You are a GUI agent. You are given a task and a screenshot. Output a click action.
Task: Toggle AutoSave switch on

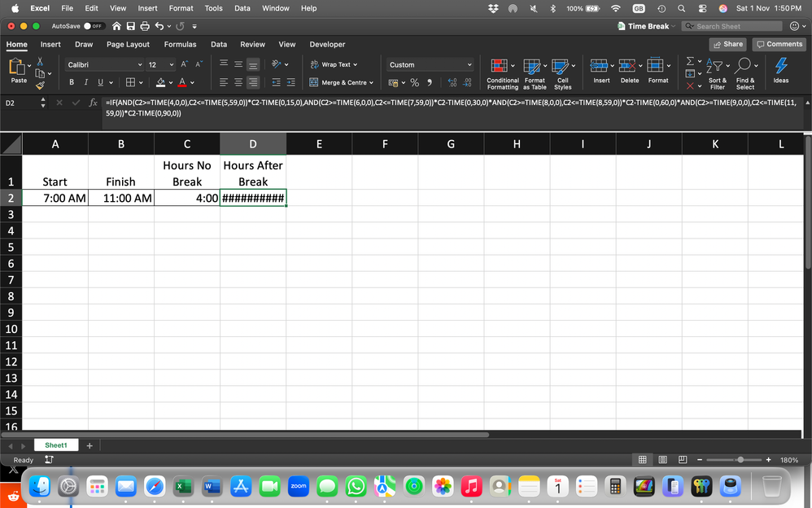[94, 26]
